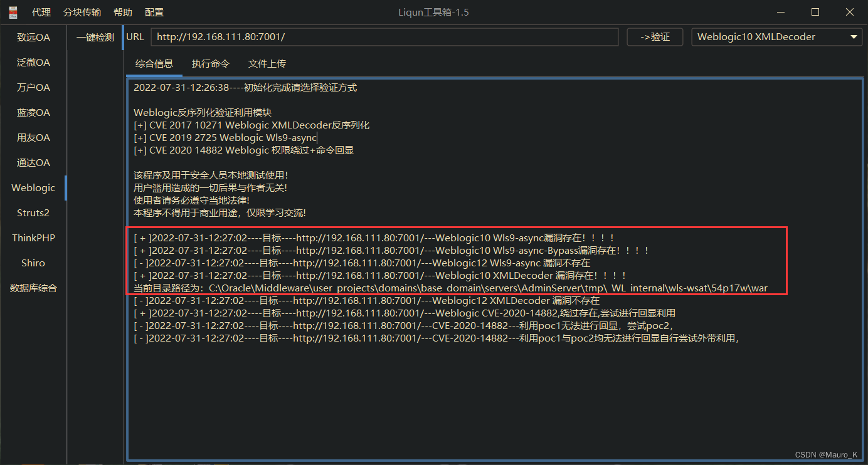Minimize the Liqun toolbox window
The image size is (868, 465).
[x=780, y=12]
